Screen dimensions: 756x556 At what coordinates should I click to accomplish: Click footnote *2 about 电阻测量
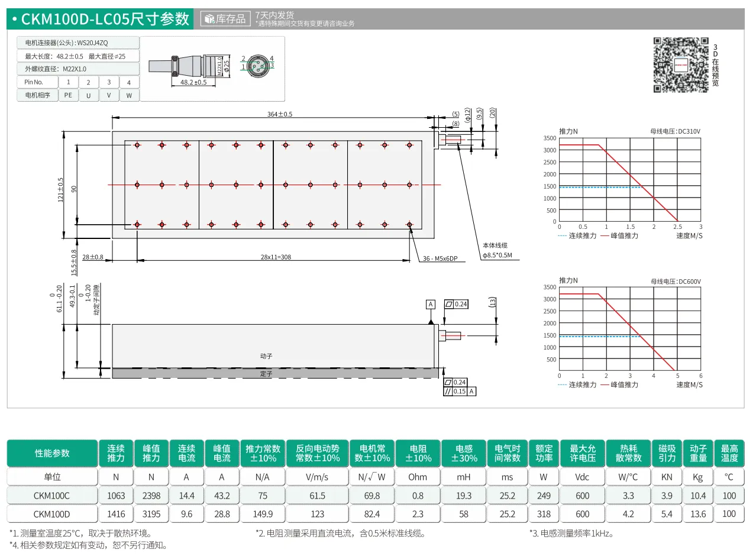[340, 533]
